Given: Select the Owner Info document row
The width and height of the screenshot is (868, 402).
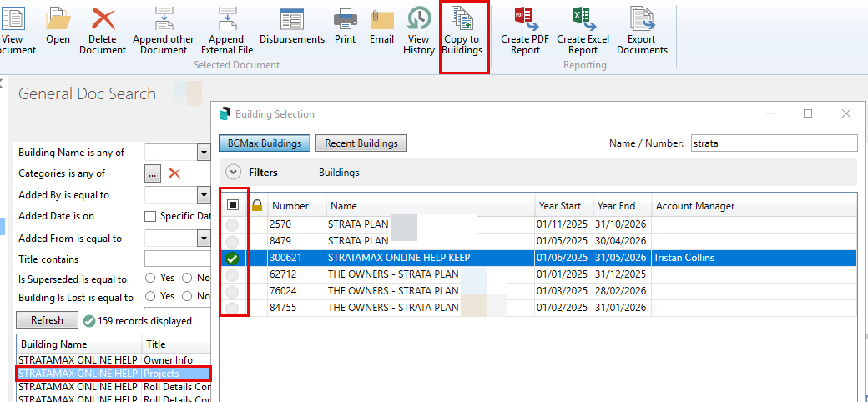Looking at the screenshot, I should coord(114,360).
